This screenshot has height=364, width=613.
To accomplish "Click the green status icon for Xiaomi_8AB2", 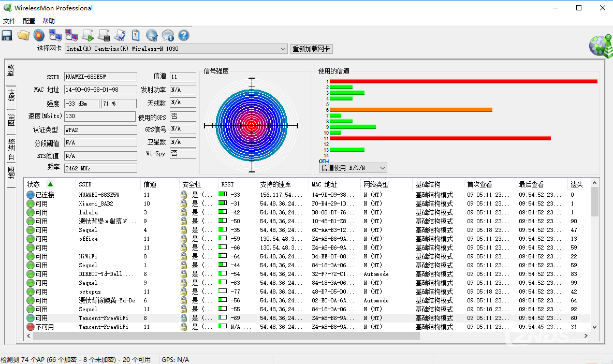I will pos(31,203).
